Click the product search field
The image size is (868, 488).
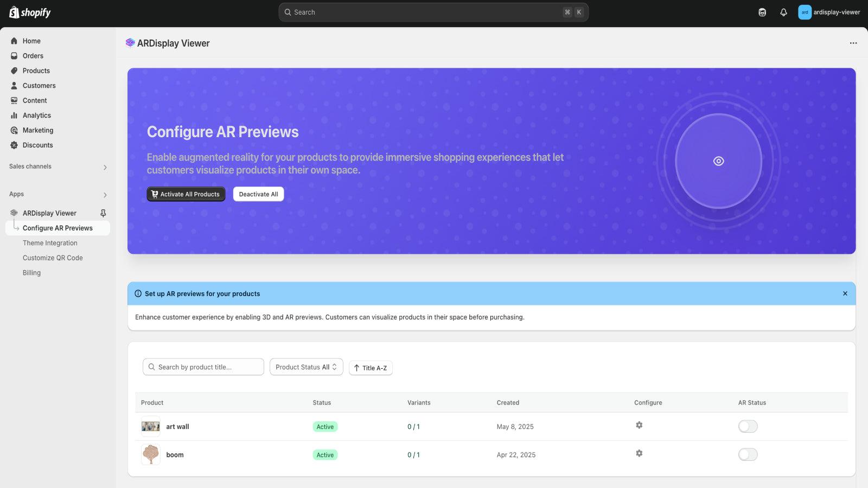[203, 367]
